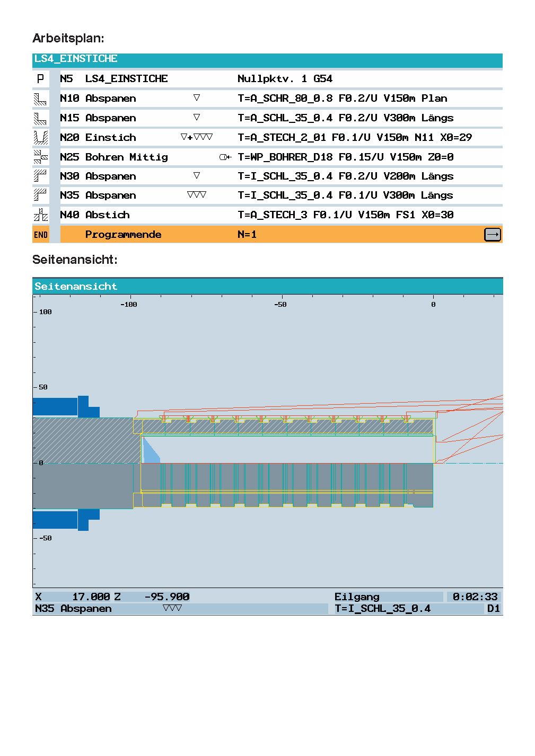Click the Eilgang status field
The width and height of the screenshot is (535, 756).
tap(388, 597)
